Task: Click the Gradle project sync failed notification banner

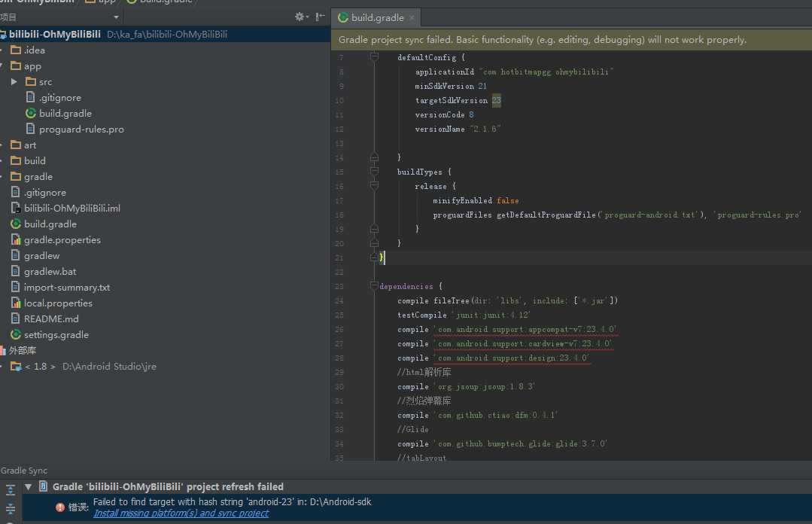Action: coord(571,40)
